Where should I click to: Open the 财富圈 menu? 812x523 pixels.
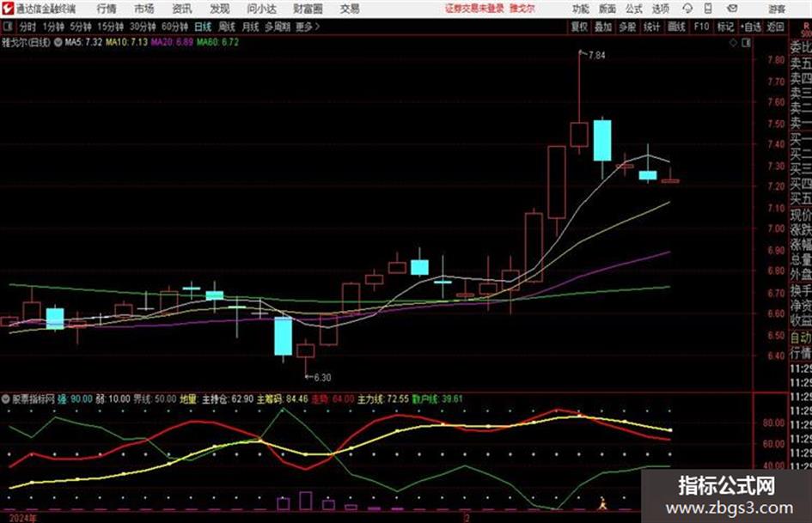[308, 9]
